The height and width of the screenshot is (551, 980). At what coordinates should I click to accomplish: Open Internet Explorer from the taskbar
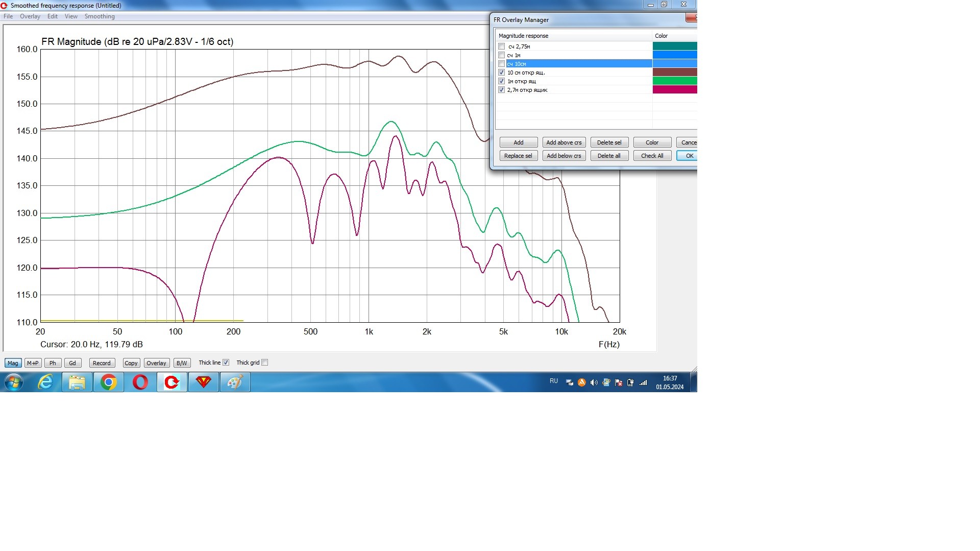[45, 382]
